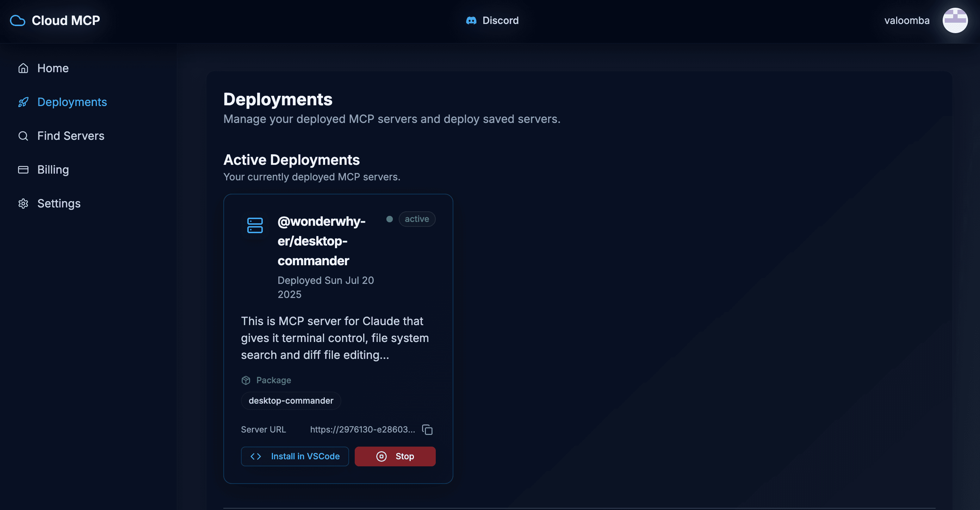Click the valoomba username

907,20
